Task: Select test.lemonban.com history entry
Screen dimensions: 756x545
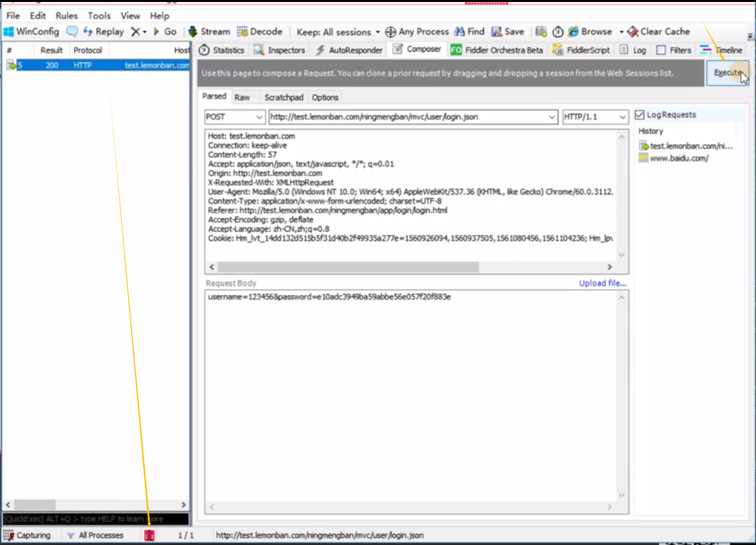Action: [x=686, y=146]
